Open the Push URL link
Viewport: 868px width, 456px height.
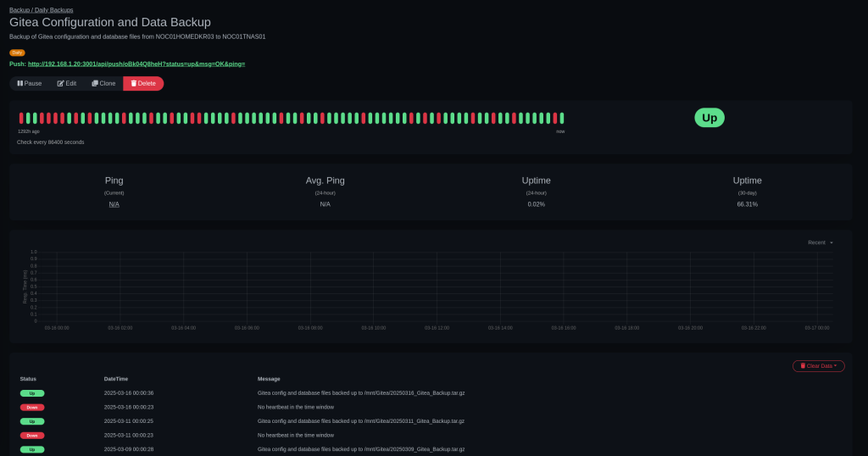(x=136, y=64)
